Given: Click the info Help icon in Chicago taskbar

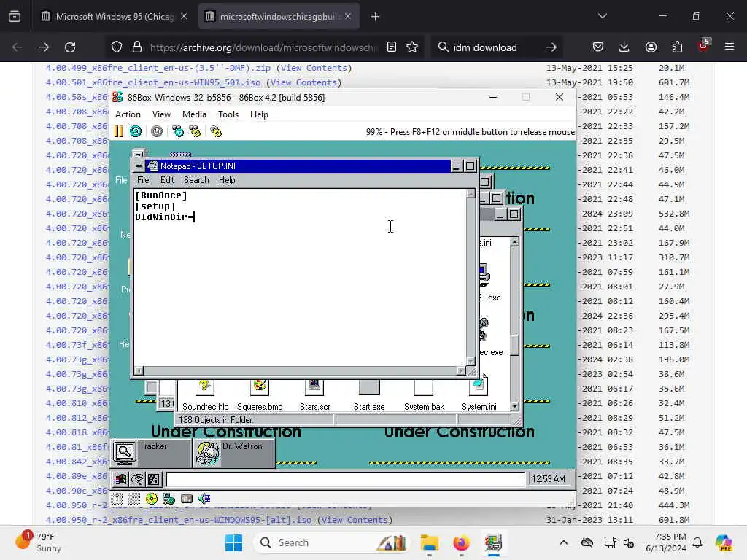Looking at the screenshot, I should (x=154, y=479).
